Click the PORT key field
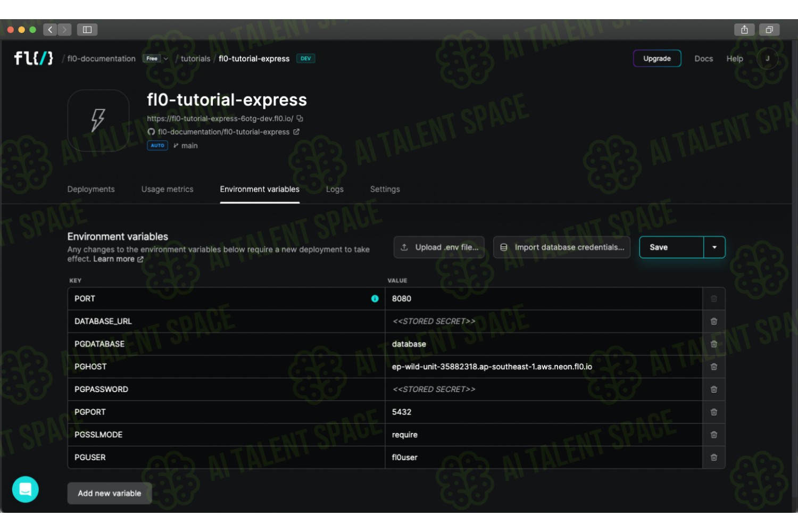The height and width of the screenshot is (532, 798). (226, 298)
